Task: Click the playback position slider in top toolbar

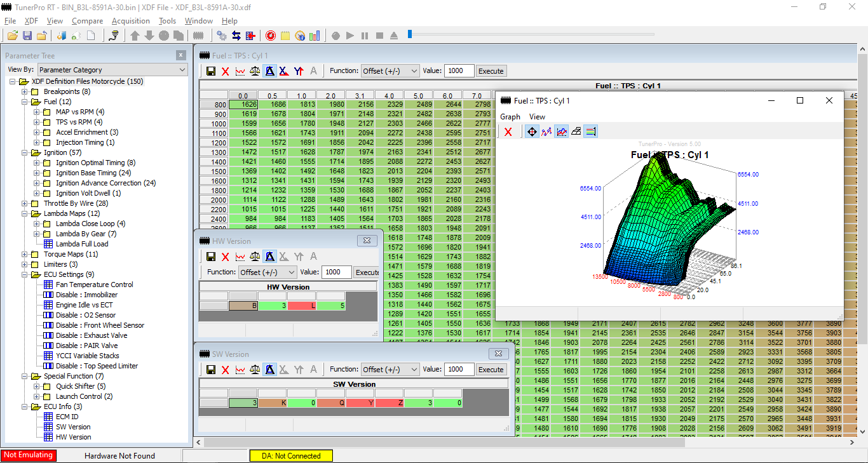Action: click(410, 35)
